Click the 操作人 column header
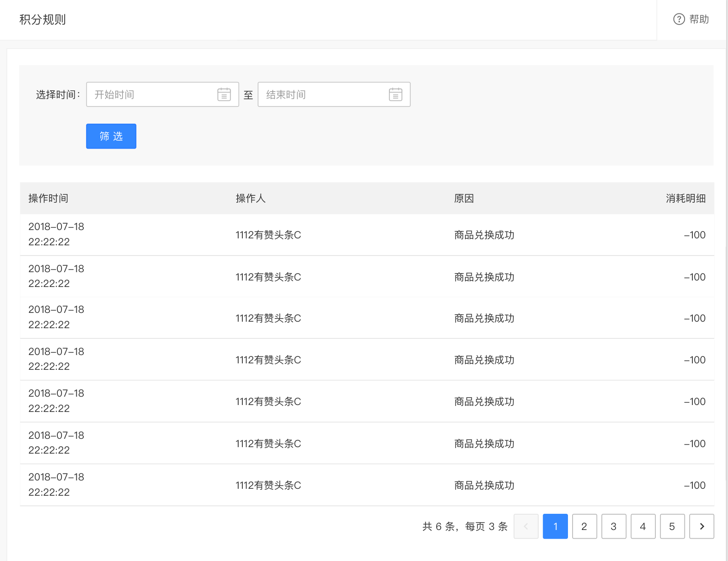Screen dimensions: 728x561 coord(250,198)
